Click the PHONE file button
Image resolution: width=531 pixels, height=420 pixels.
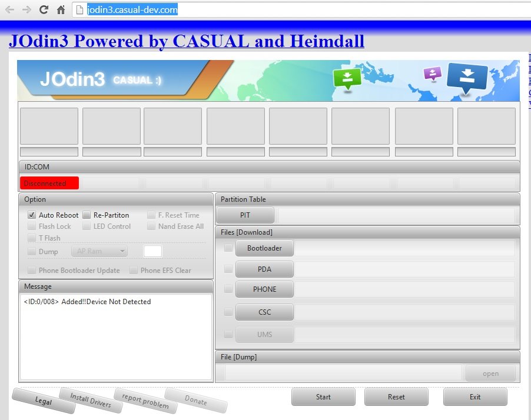(264, 289)
